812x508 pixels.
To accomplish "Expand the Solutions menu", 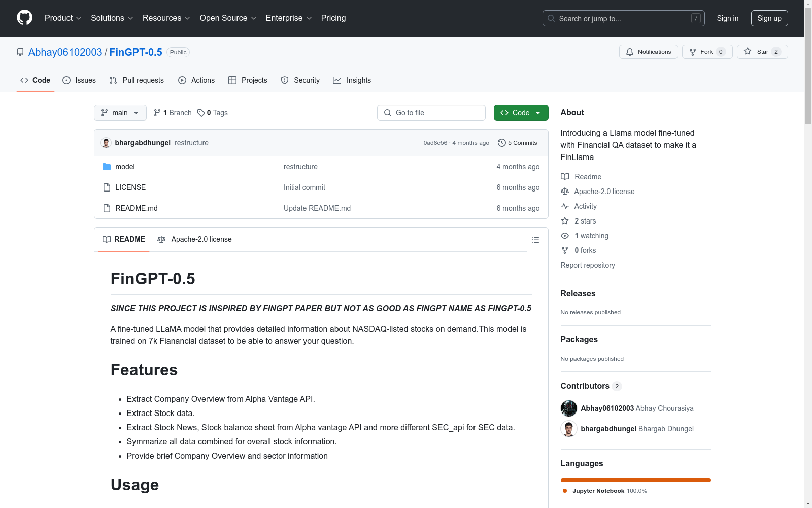I will 112,18.
